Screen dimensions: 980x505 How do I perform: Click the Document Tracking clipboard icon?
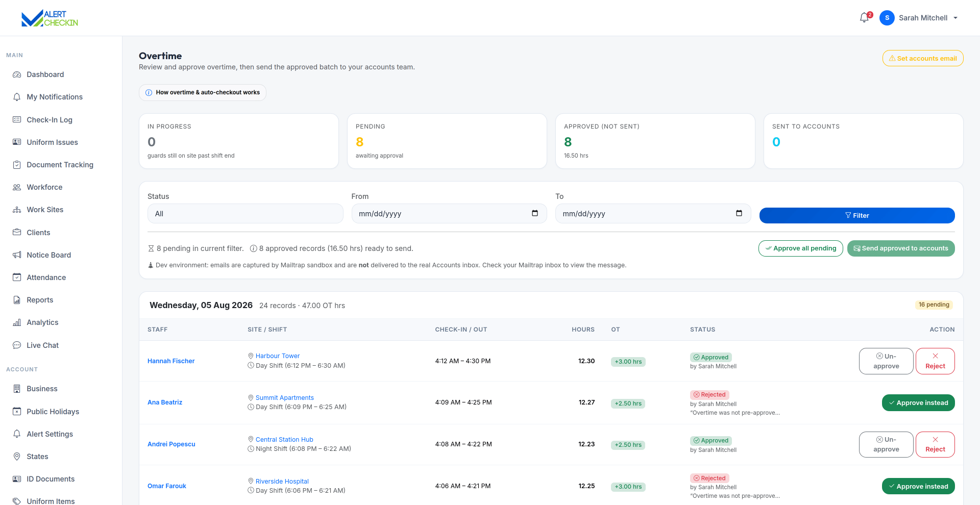coord(17,165)
